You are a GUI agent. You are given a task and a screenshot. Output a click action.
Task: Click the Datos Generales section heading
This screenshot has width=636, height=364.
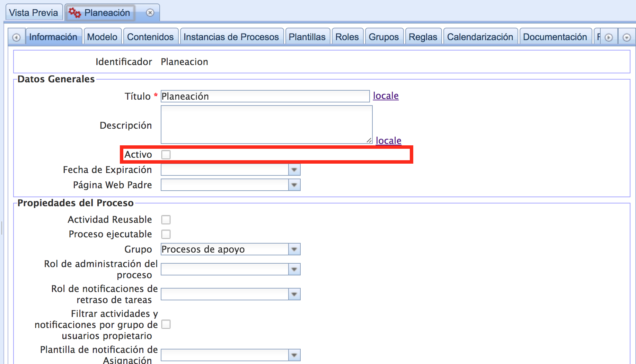56,79
